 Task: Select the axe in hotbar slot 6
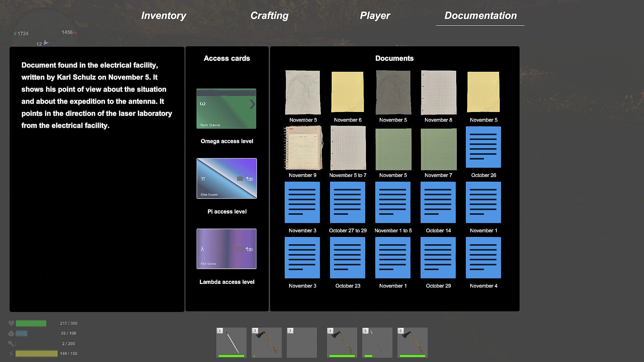(413, 343)
